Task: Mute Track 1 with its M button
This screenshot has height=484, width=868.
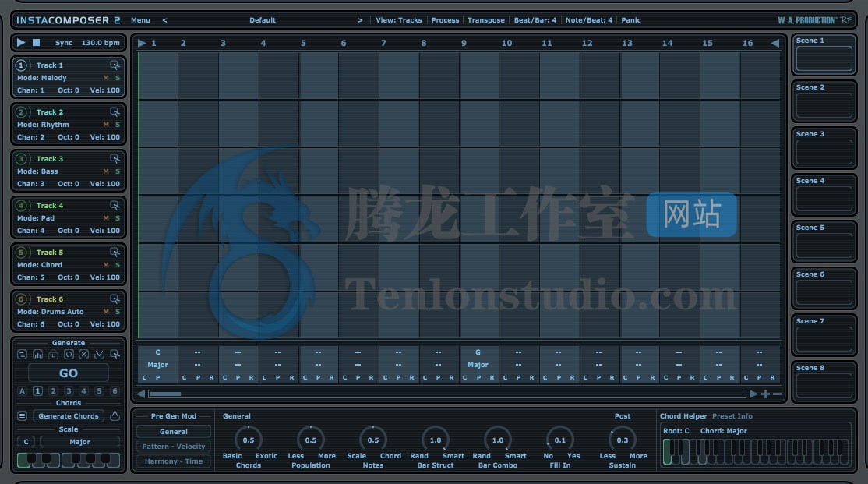Action: coord(106,78)
